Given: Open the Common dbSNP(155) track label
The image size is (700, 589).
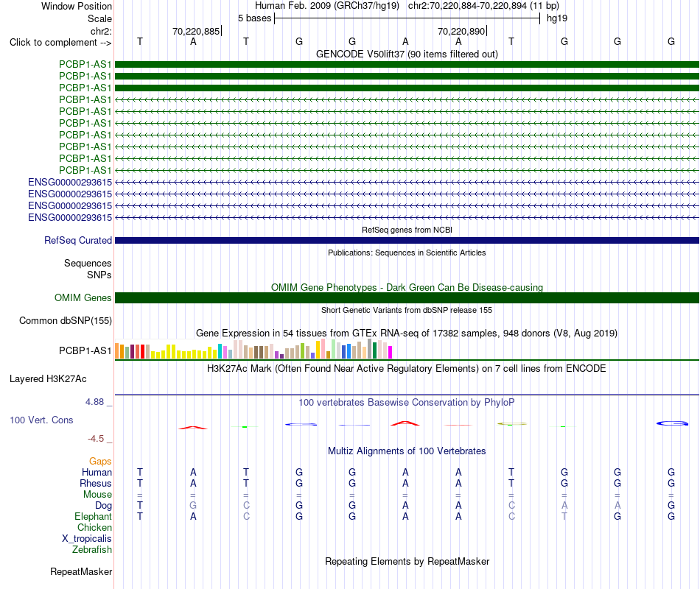Looking at the screenshot, I should coord(66,321).
